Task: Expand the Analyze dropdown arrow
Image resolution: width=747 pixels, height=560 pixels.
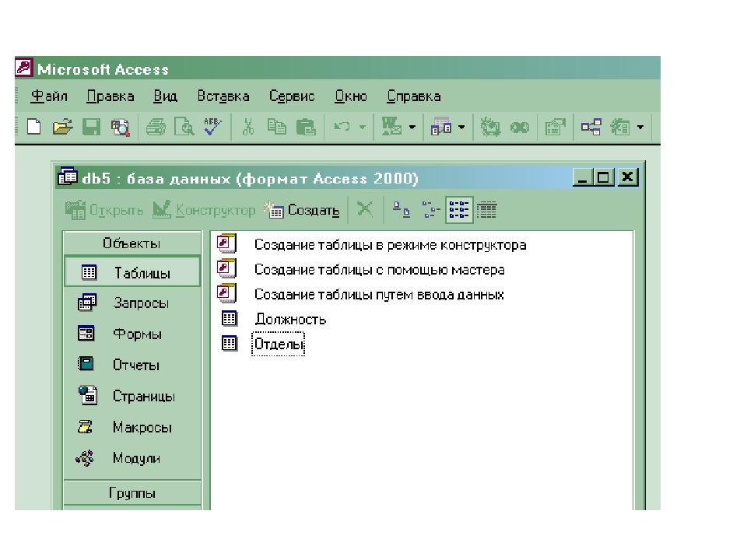Action: (461, 127)
